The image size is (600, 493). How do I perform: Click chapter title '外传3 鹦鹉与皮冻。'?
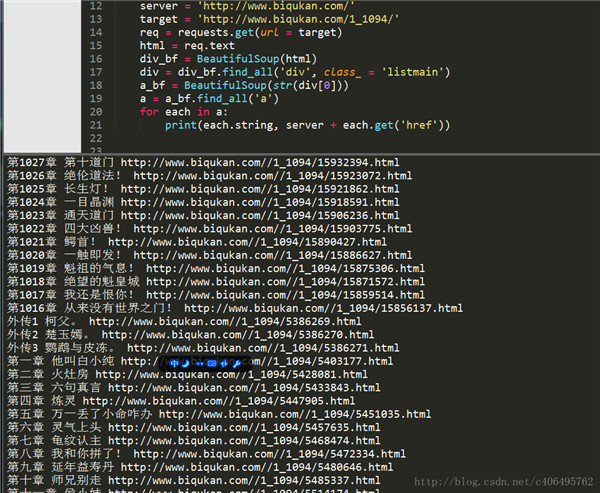[61, 348]
